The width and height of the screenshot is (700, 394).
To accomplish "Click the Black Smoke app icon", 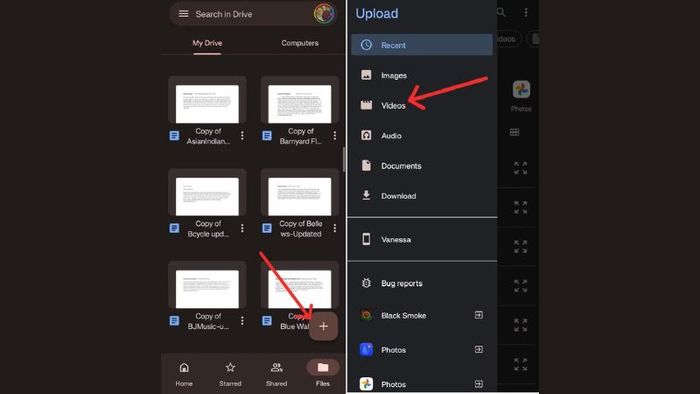I will 366,315.
